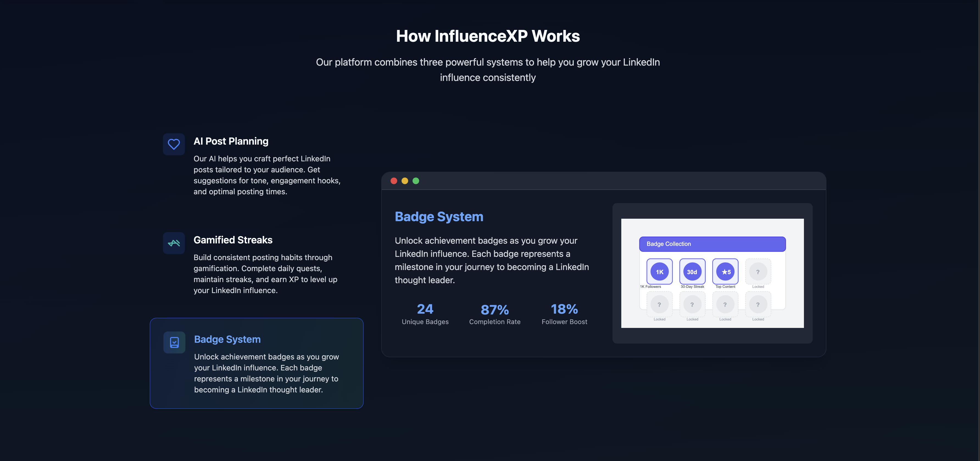Screen dimensions: 980x461
Task: Select the Gamified Streaks feature
Action: coord(257,264)
